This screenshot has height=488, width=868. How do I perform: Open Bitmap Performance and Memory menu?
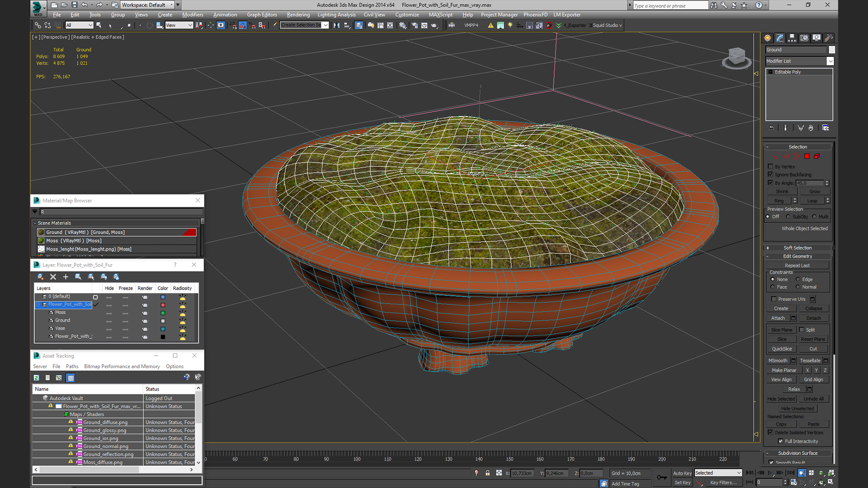[122, 366]
